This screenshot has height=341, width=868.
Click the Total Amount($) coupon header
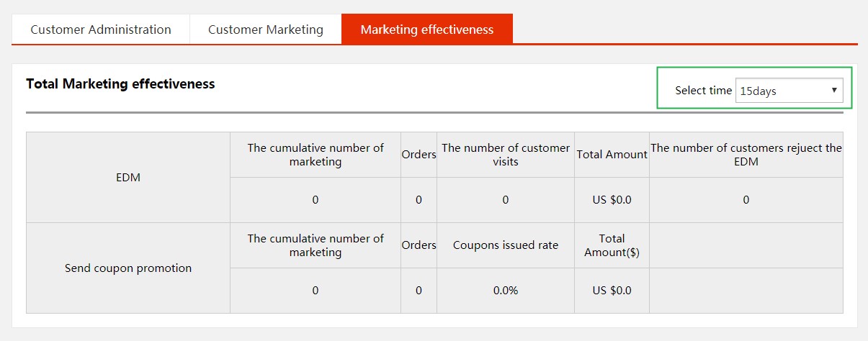pyautogui.click(x=612, y=245)
